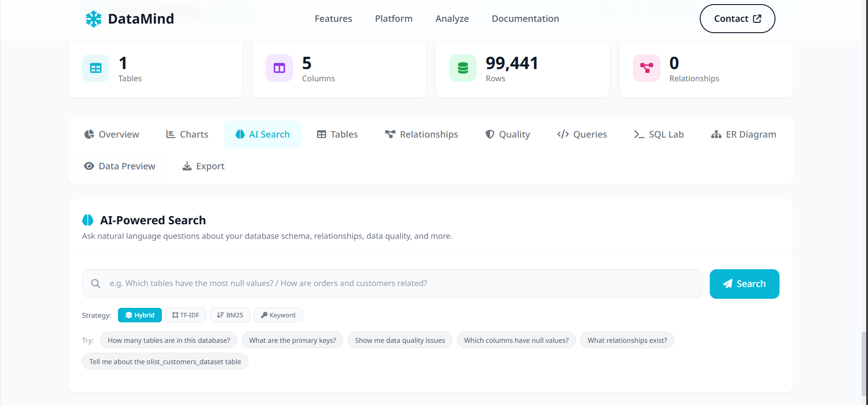Screen dimensions: 868x405
Task: Click the green Rows database icon
Action: point(463,68)
